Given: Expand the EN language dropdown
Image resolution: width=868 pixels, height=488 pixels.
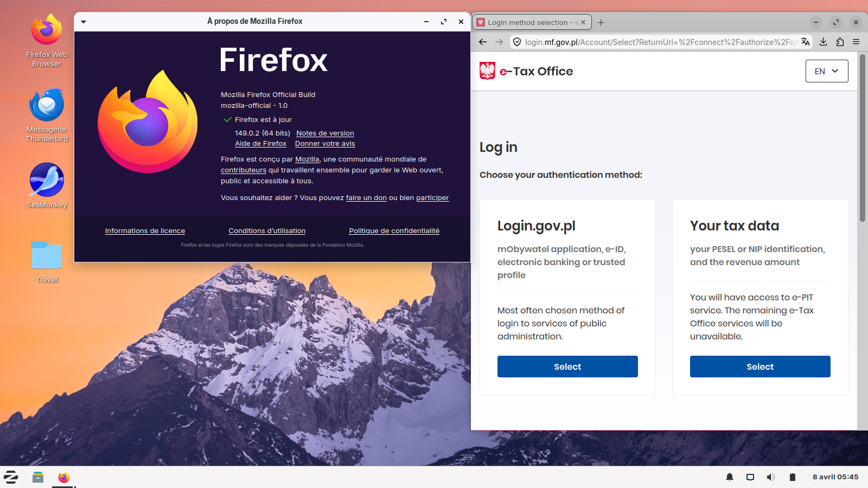Looking at the screenshot, I should click(x=827, y=71).
